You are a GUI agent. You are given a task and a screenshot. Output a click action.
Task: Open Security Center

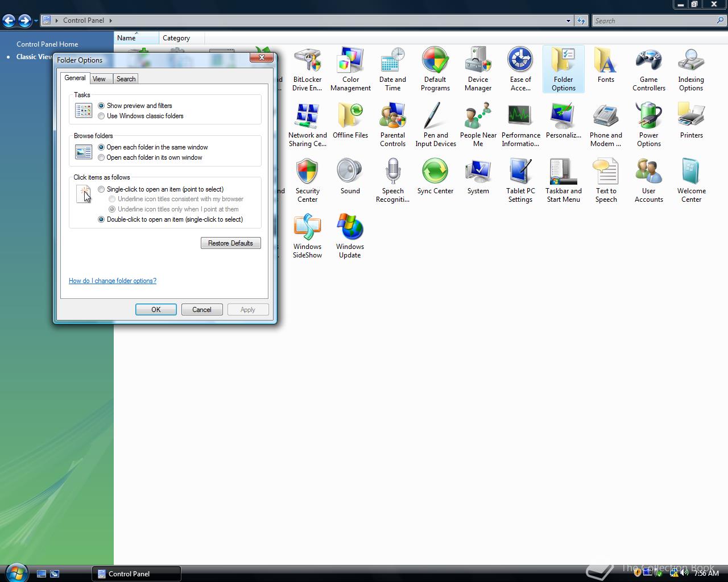pos(307,181)
